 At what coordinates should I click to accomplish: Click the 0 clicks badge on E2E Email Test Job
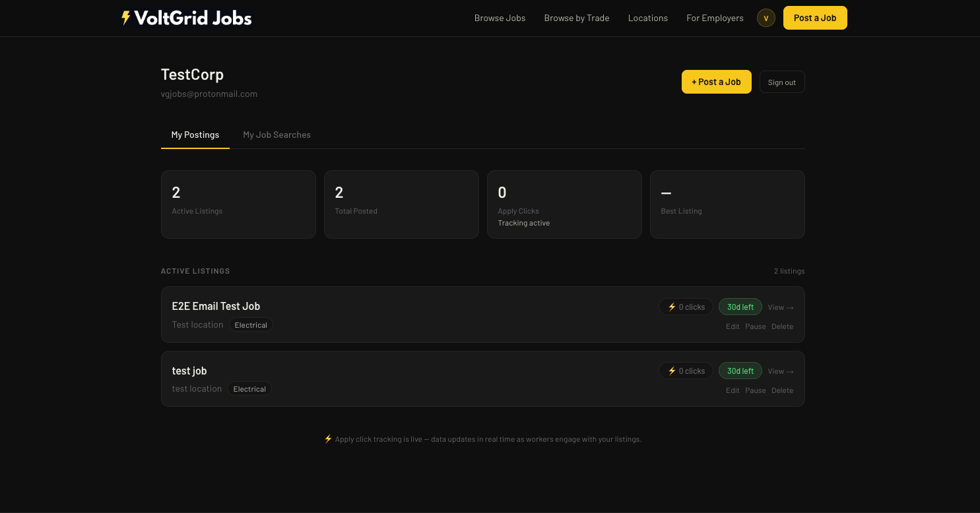686,307
